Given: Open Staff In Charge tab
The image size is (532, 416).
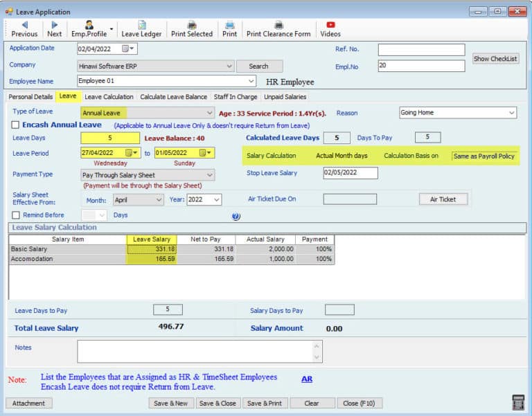Looking at the screenshot, I should point(236,97).
